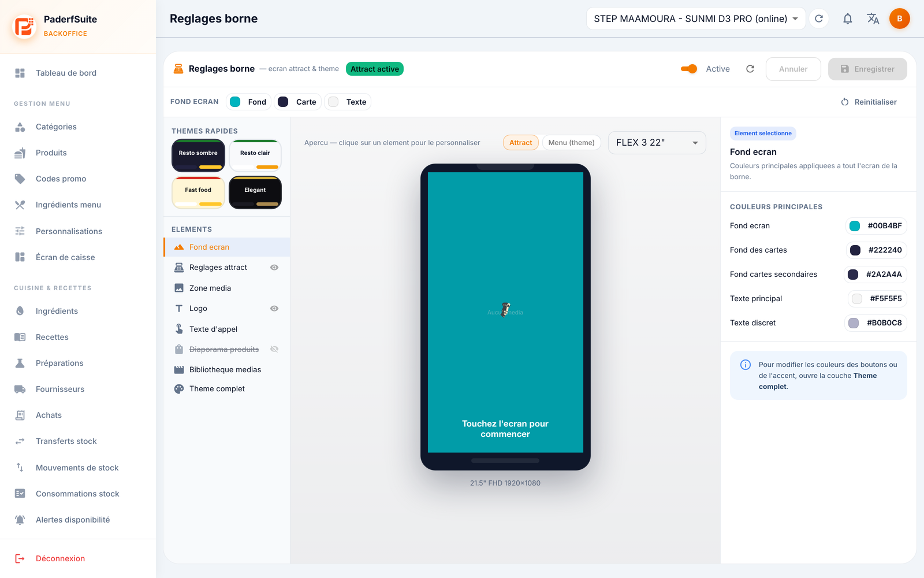
Task: Switch preview to Attract tab
Action: 521,143
